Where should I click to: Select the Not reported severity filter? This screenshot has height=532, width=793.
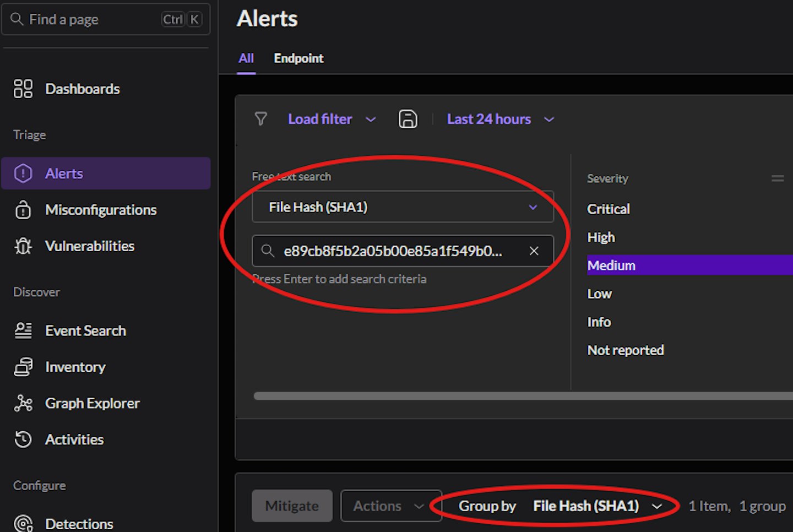[626, 350]
